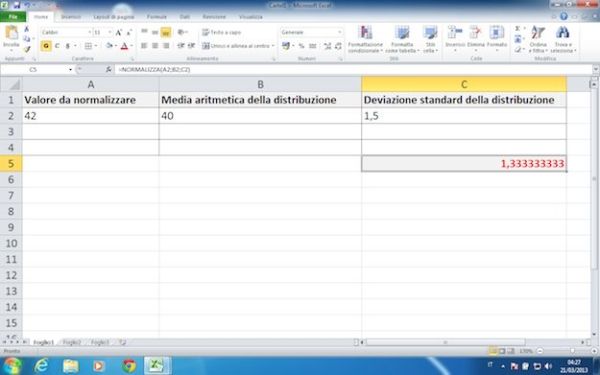Click the Ordina e filtra icon
The height and width of the screenshot is (375, 600).
[x=538, y=33]
